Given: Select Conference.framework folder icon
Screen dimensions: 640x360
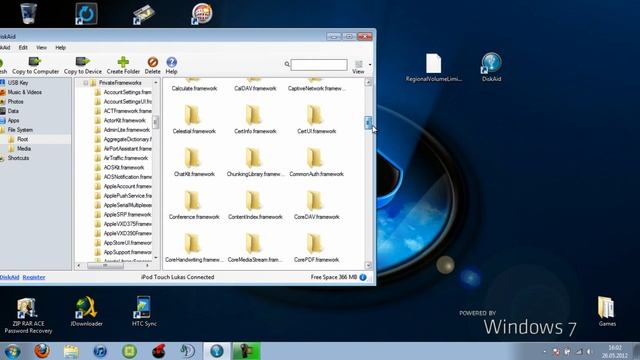Looking at the screenshot, I should [x=192, y=200].
